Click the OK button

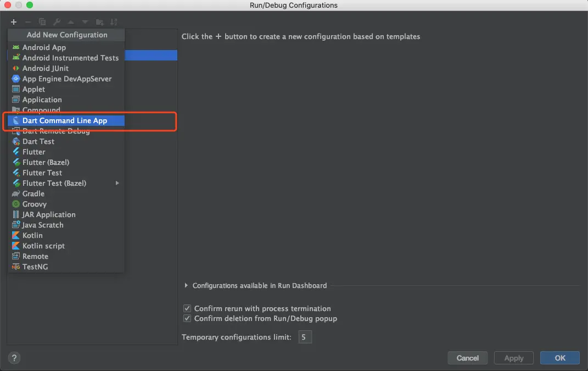coord(560,358)
